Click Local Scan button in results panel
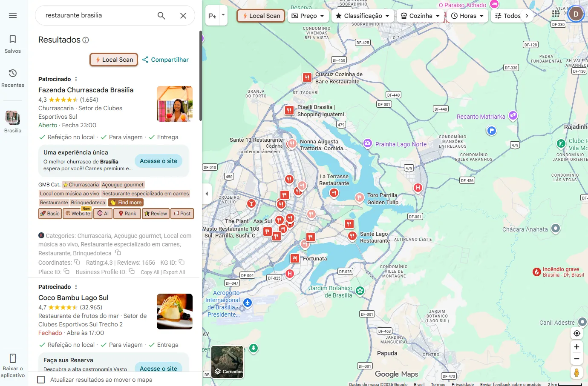 [114, 60]
